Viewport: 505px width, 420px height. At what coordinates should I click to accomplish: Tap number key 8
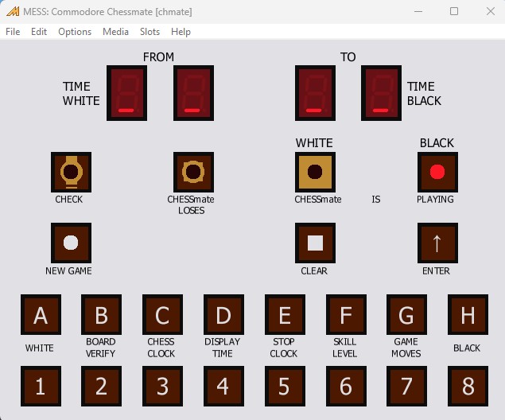(x=468, y=386)
